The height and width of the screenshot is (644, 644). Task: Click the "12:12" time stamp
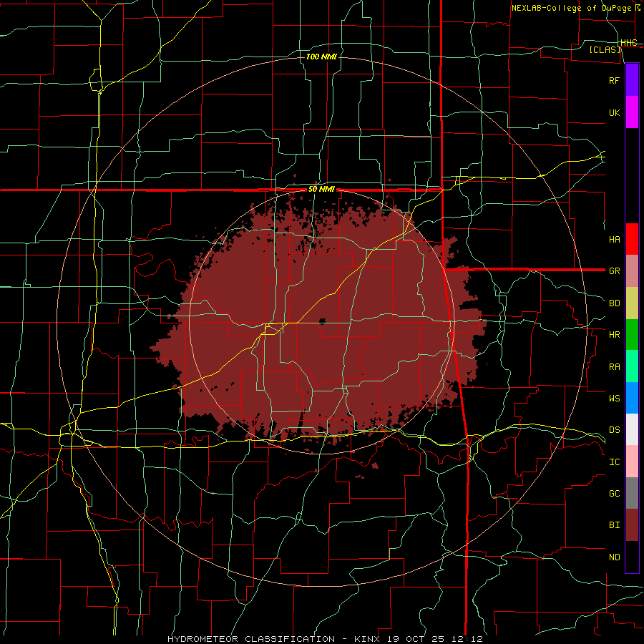(466, 639)
